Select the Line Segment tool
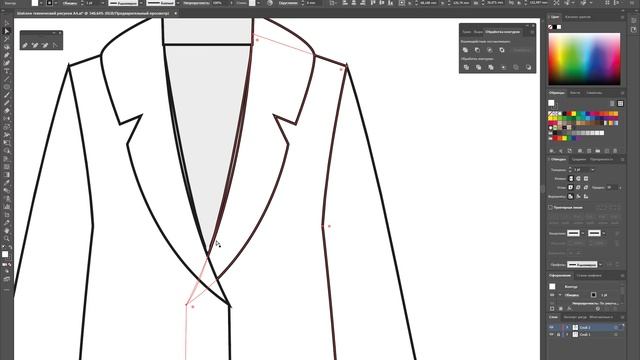This screenshot has width=640, height=360. click(x=7, y=79)
